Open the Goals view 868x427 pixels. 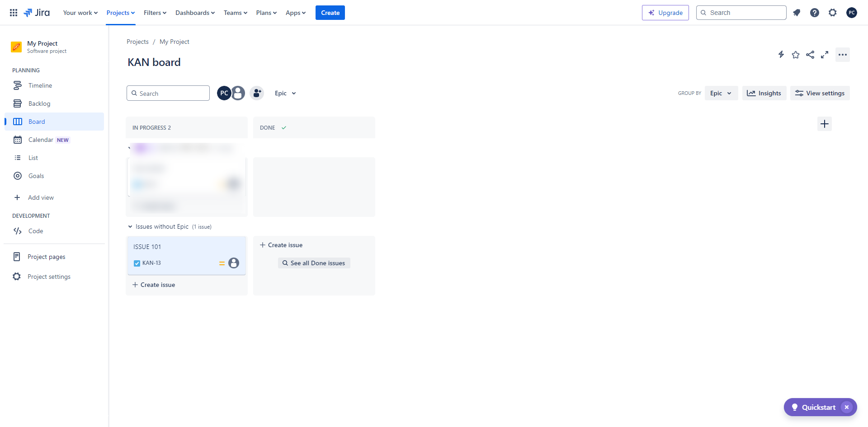54,176
